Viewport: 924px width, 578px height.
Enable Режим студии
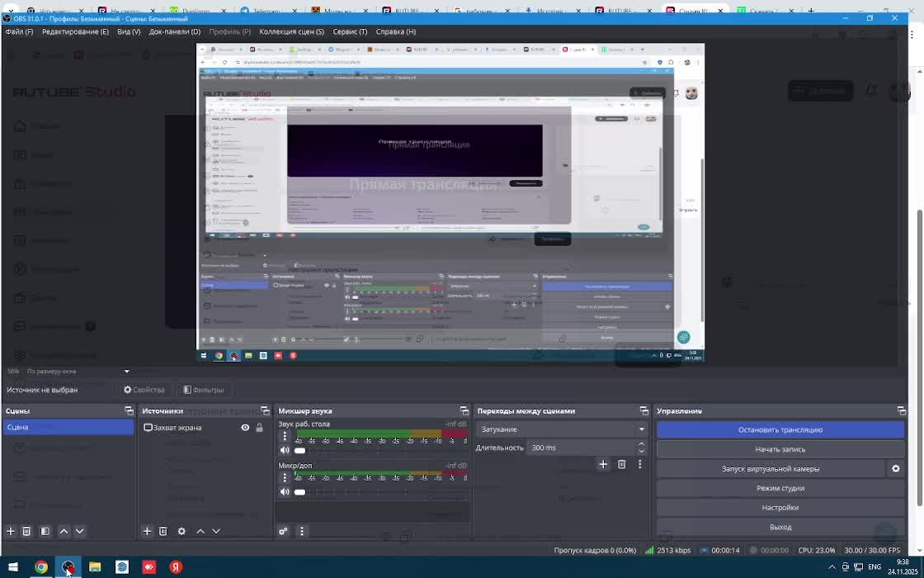780,488
